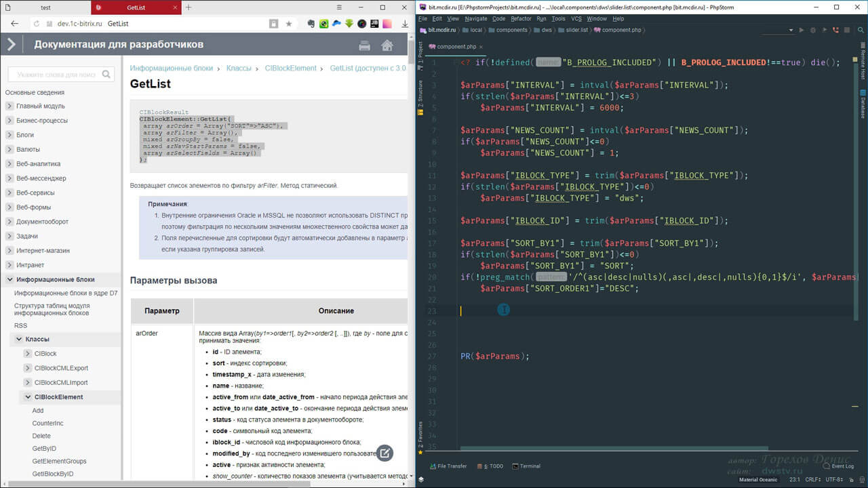The height and width of the screenshot is (488, 868).
Task: Click inspector hector icon in status bar
Action: pos(861,479)
